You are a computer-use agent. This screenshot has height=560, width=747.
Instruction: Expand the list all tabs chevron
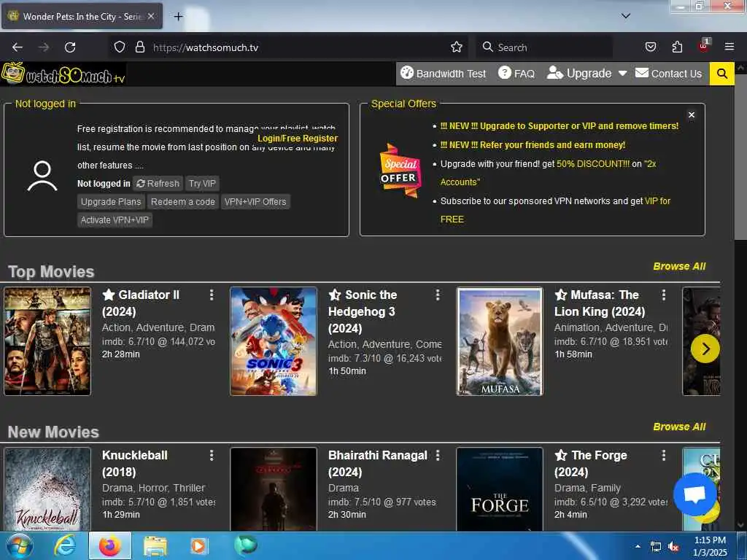[x=626, y=16]
